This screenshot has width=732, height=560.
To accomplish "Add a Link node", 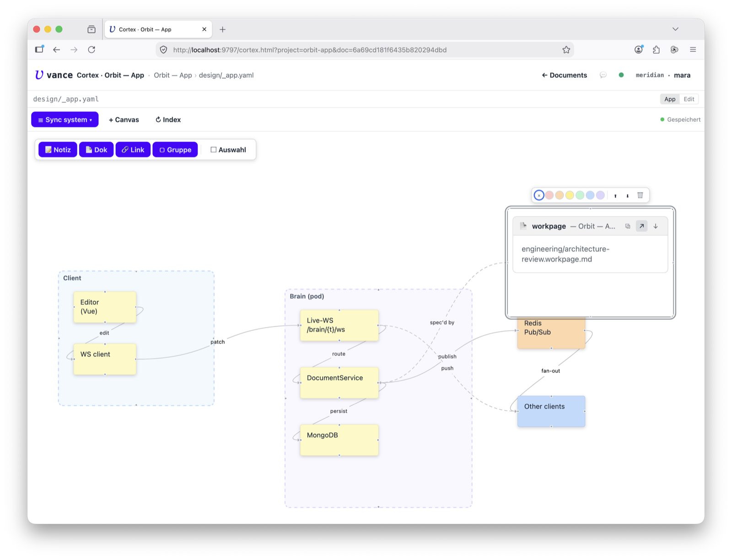I will [x=133, y=150].
